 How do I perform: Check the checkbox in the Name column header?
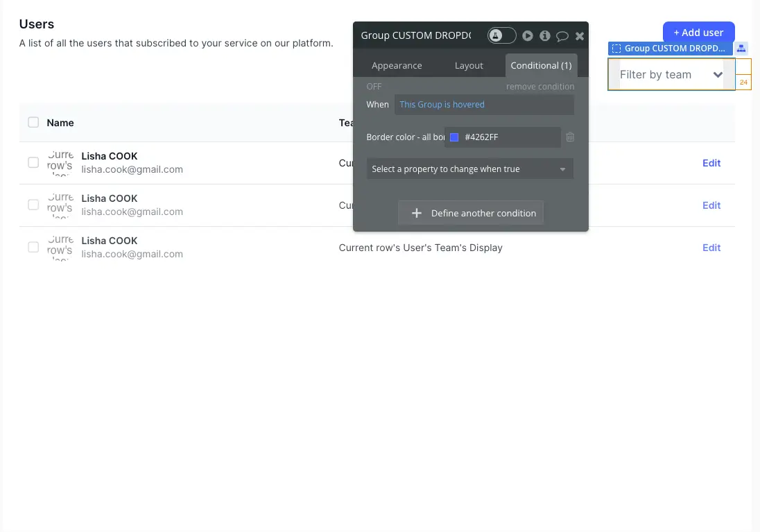click(33, 121)
